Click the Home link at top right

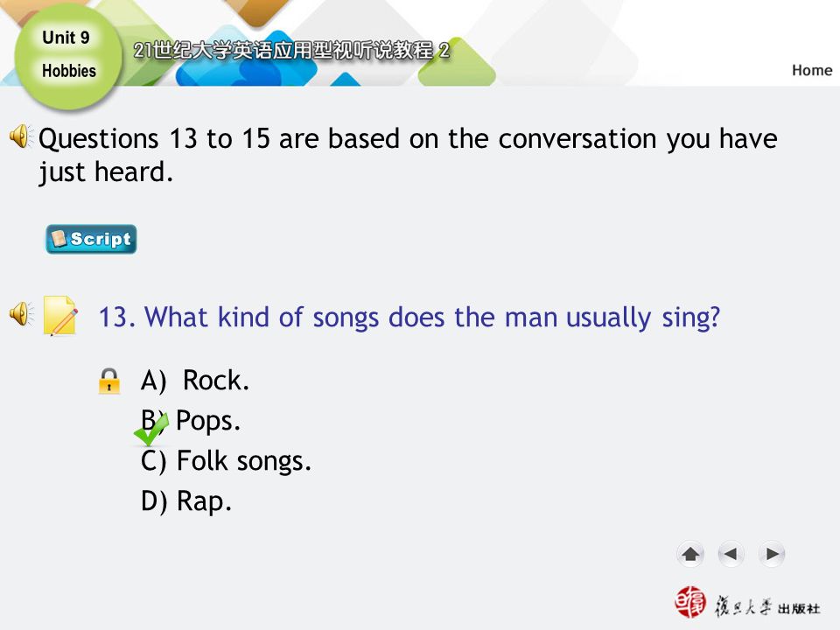812,70
